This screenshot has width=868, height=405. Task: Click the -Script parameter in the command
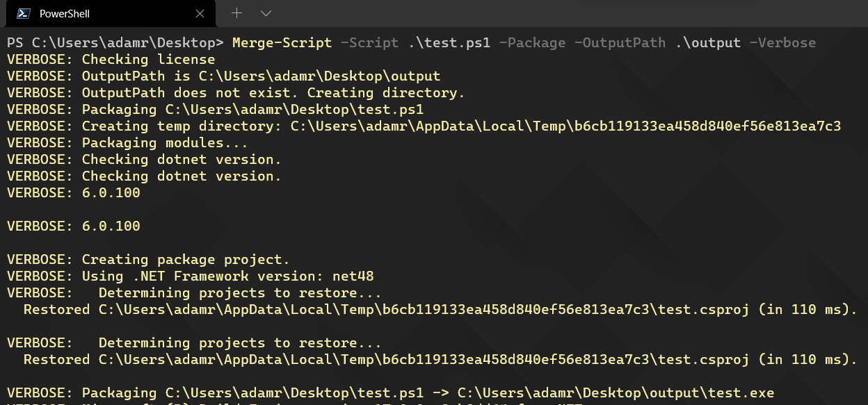[x=369, y=42]
